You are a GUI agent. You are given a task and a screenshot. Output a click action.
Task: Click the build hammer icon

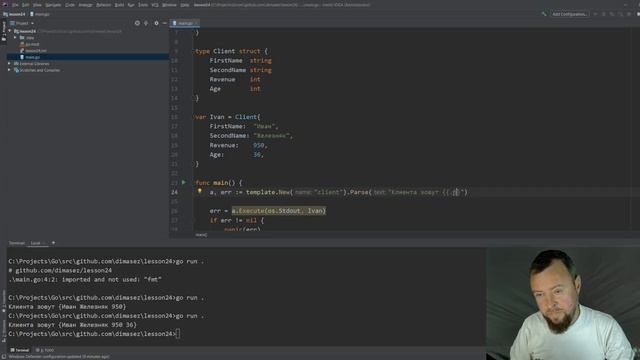(544, 14)
